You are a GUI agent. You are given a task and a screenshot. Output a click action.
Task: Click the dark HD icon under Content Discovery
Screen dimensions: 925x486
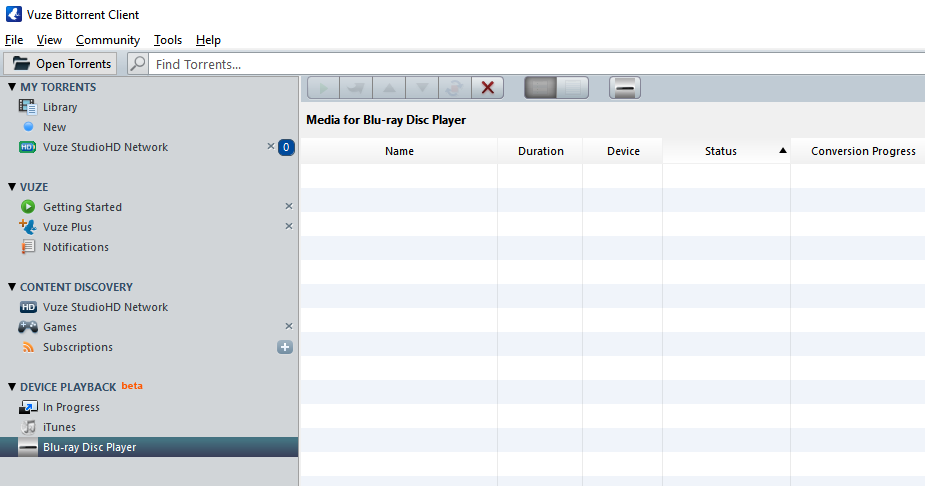pyautogui.click(x=28, y=307)
